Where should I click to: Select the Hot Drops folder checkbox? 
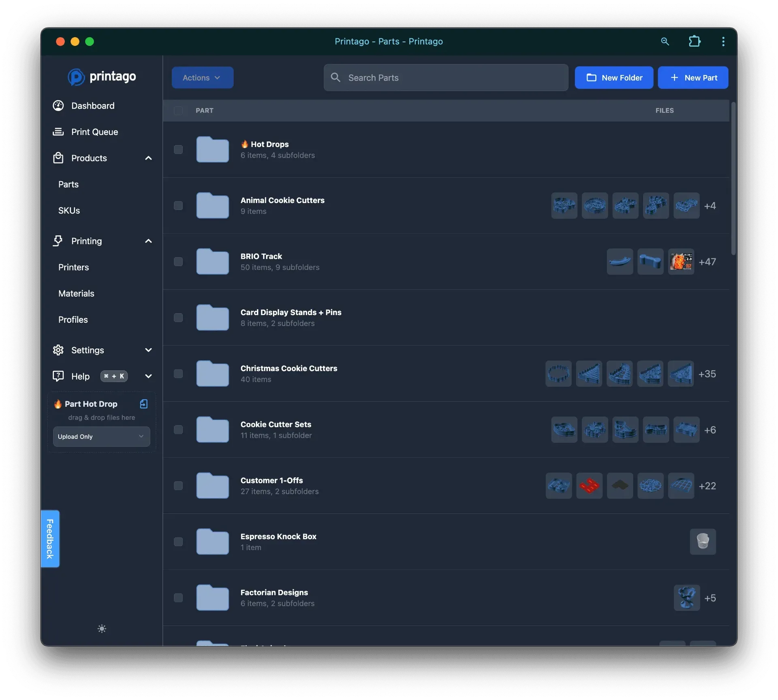[x=178, y=149]
